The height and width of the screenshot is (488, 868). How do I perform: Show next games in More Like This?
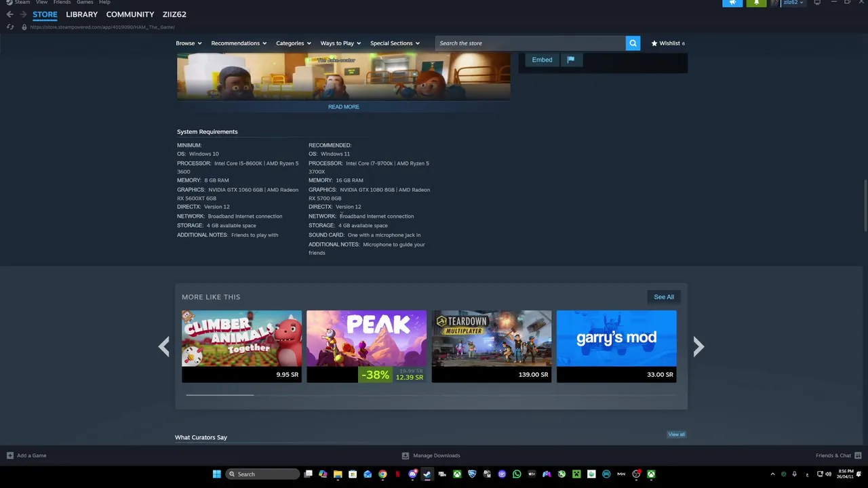click(x=698, y=346)
